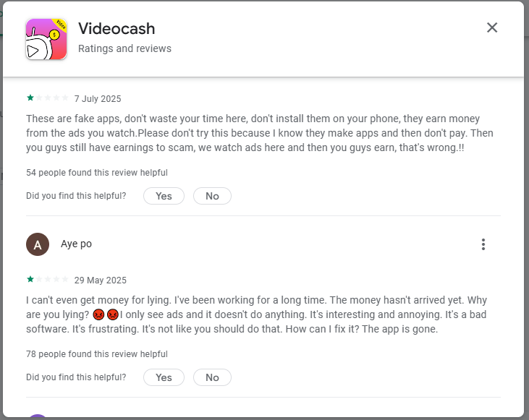The height and width of the screenshot is (420, 529).
Task: Close the ratings and reviews dialog
Action: (492, 27)
